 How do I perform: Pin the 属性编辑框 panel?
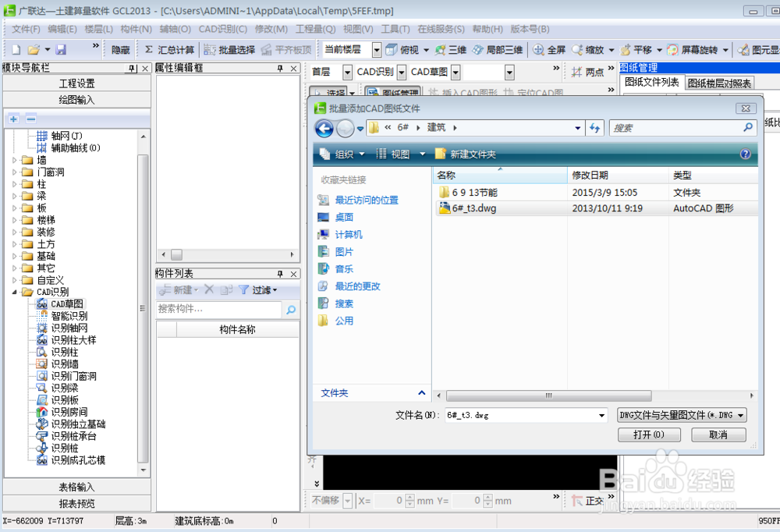coord(280,68)
